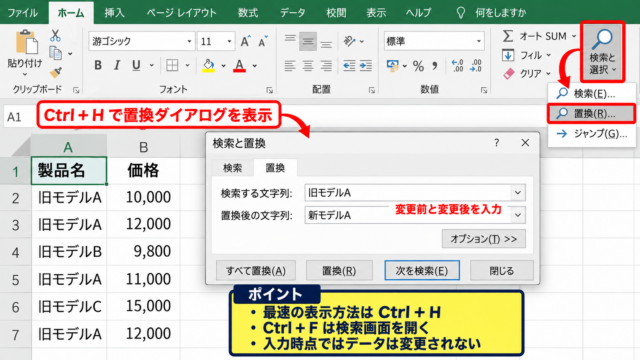This screenshot has width=640, height=360.
Task: Expand the fill color dropdown arrow
Action: [x=223, y=65]
